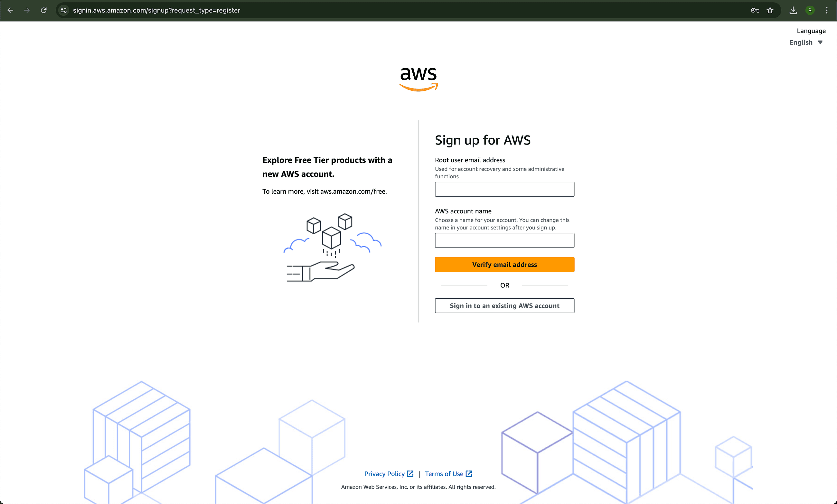The image size is (837, 504).
Task: Open the Terms of Use link
Action: coord(444,473)
